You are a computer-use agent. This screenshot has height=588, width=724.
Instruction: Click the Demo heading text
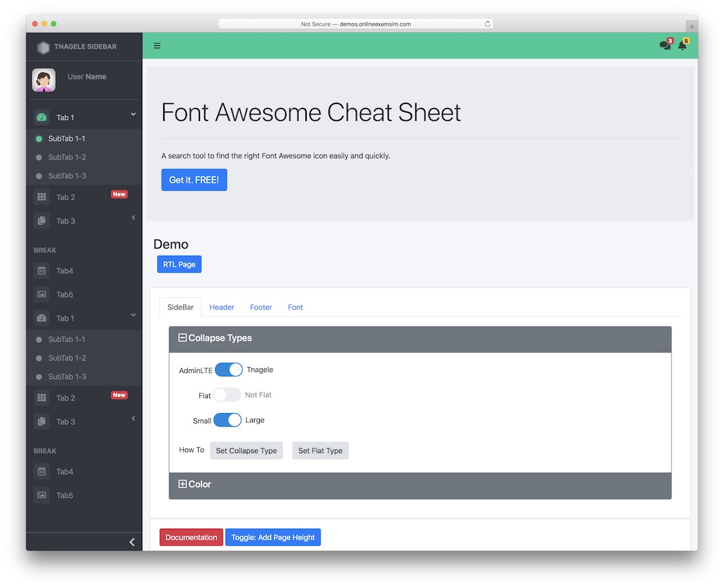click(171, 244)
